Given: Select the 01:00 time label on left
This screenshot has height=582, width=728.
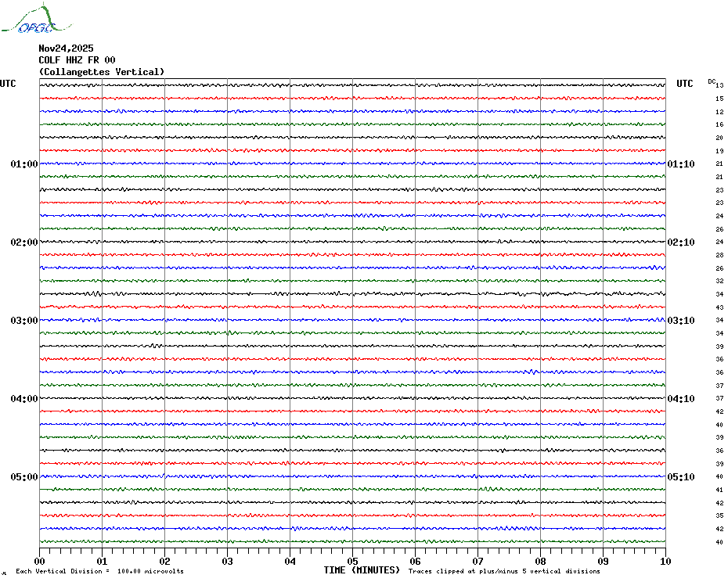Looking at the screenshot, I should tap(24, 164).
